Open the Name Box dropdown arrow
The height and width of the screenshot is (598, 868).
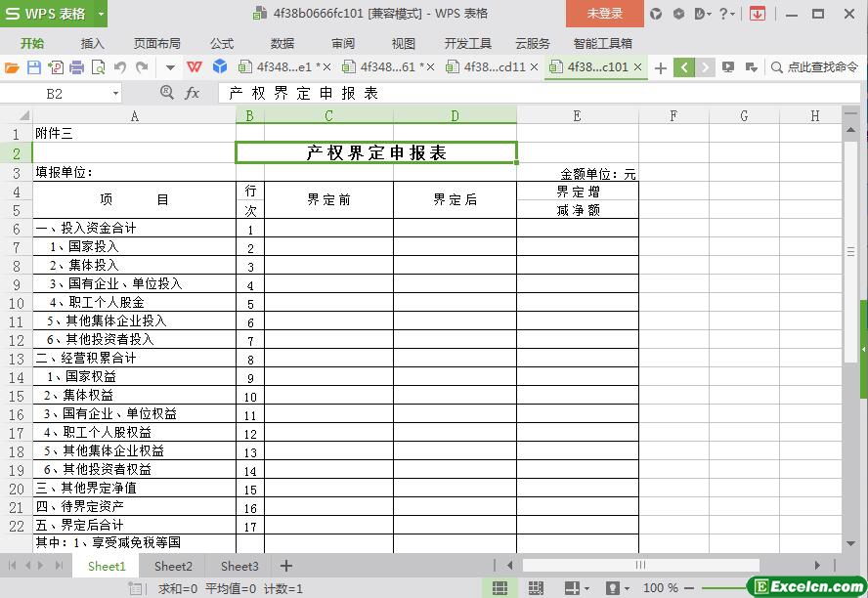[x=115, y=94]
